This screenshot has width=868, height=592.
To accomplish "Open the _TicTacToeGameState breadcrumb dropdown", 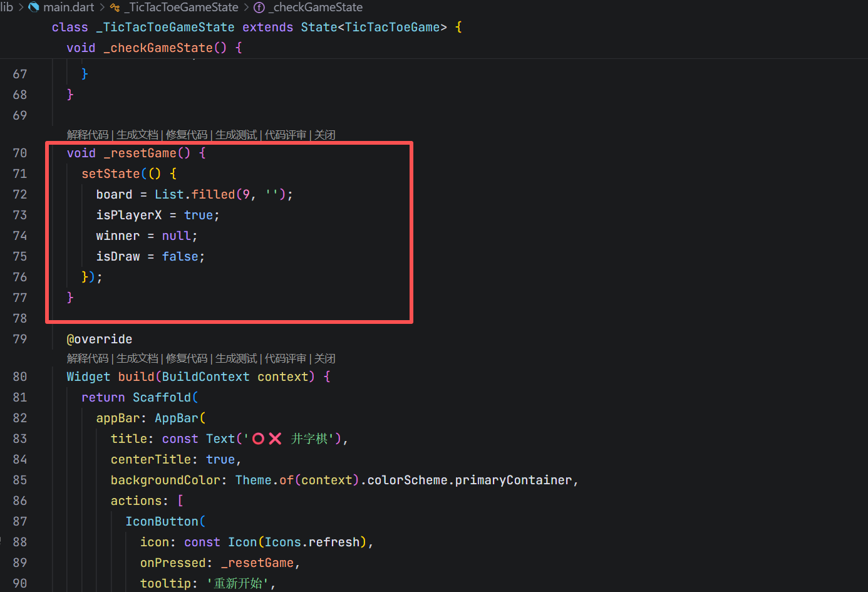I will click(181, 8).
